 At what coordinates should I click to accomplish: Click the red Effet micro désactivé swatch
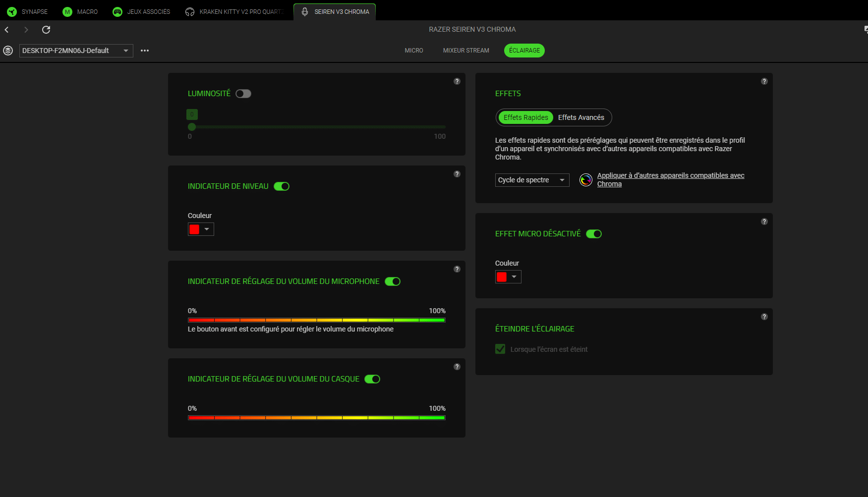(502, 276)
